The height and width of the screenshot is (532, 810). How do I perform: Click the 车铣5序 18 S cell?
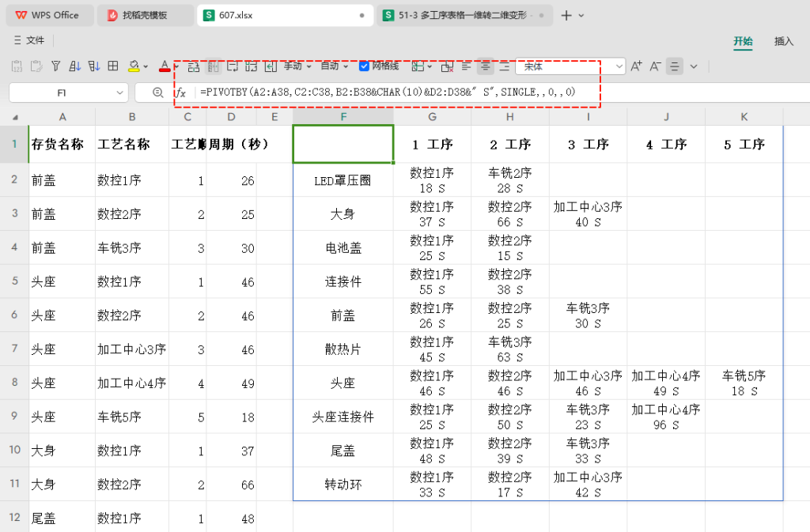point(744,383)
